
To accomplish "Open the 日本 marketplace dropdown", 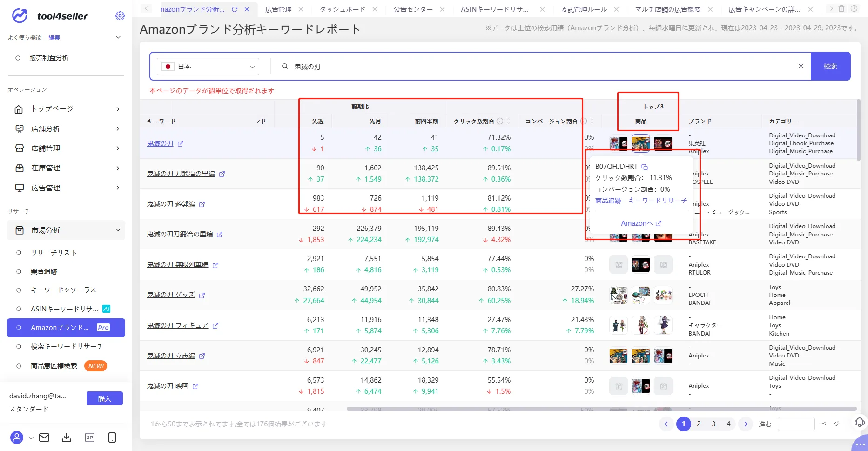I will pos(208,67).
